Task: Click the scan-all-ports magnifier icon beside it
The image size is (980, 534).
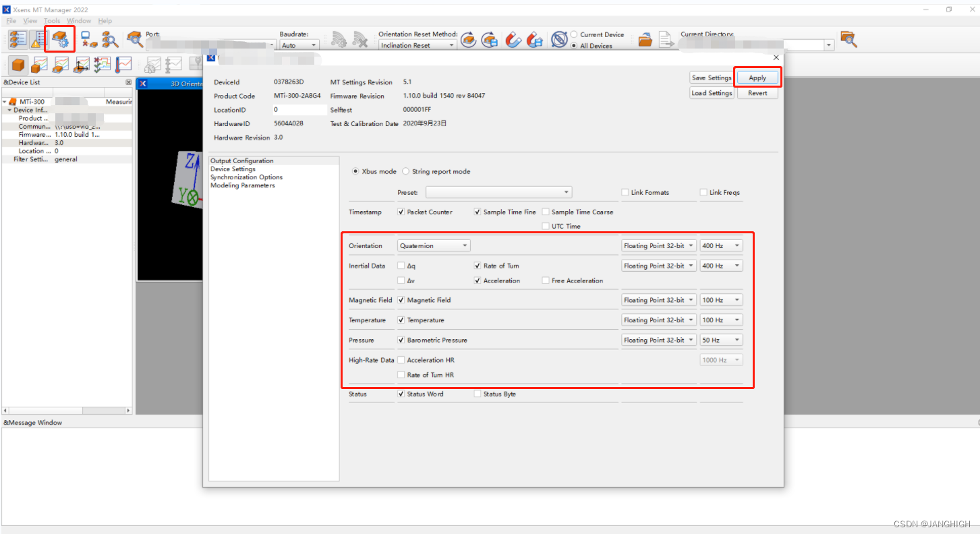Action: pyautogui.click(x=110, y=39)
